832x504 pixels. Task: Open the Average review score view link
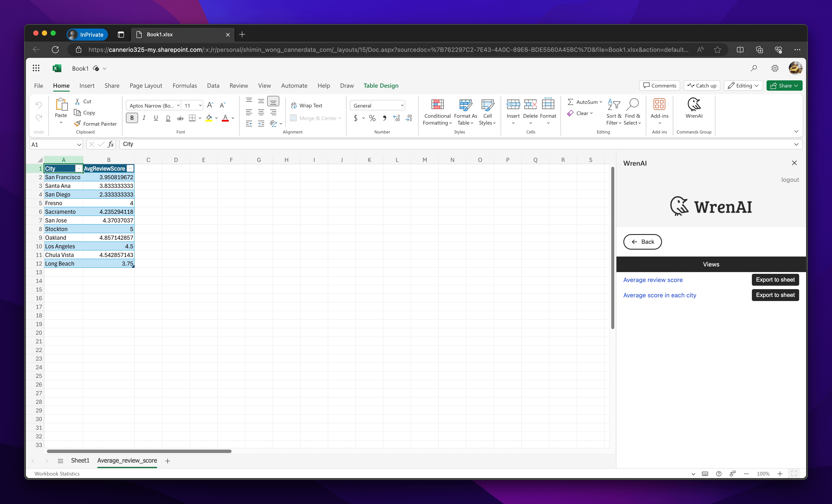point(653,280)
